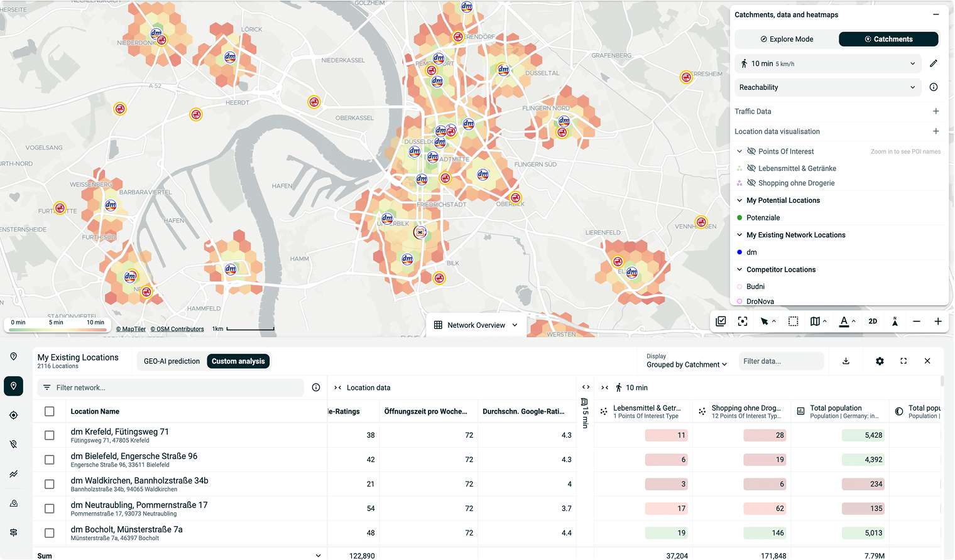Select checkbox for dm Neutraubling, Pommernstraße 17
The width and height of the screenshot is (955, 560).
(x=50, y=509)
